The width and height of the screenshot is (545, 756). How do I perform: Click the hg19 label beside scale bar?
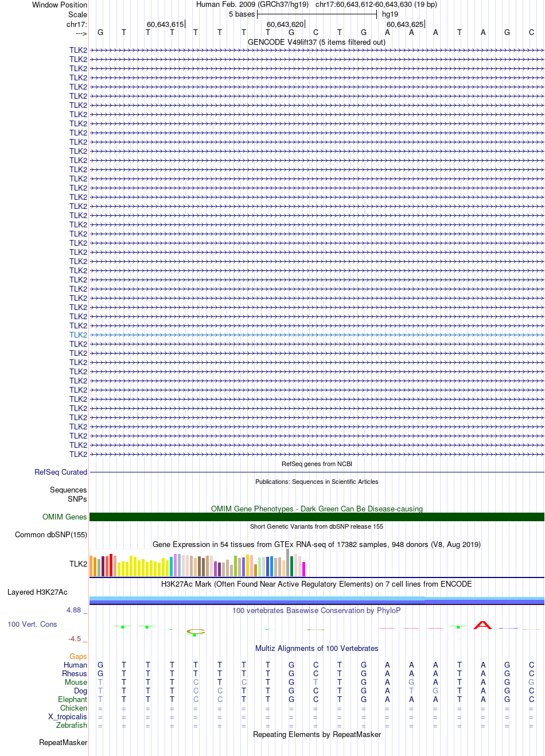tap(390, 14)
